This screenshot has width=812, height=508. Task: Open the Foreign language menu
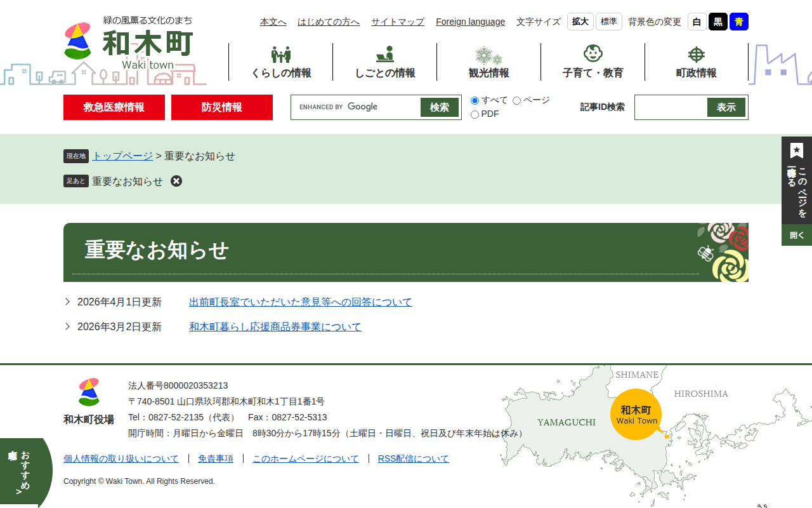[x=470, y=22]
